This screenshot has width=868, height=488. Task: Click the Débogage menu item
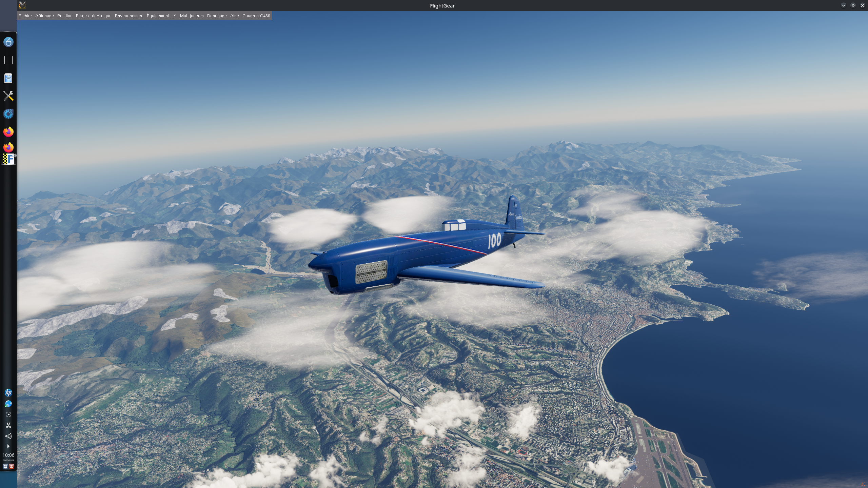click(217, 16)
